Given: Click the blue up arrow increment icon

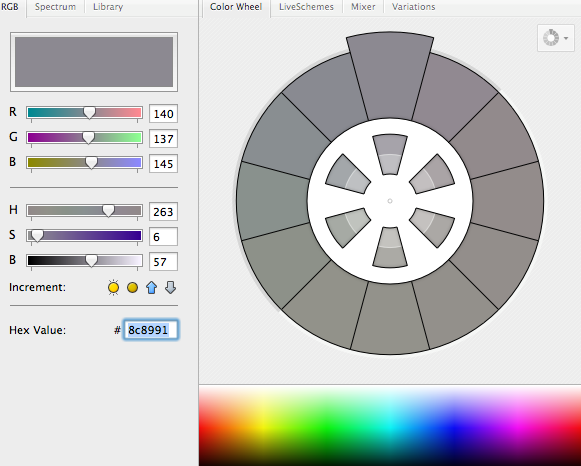Looking at the screenshot, I should 151,287.
